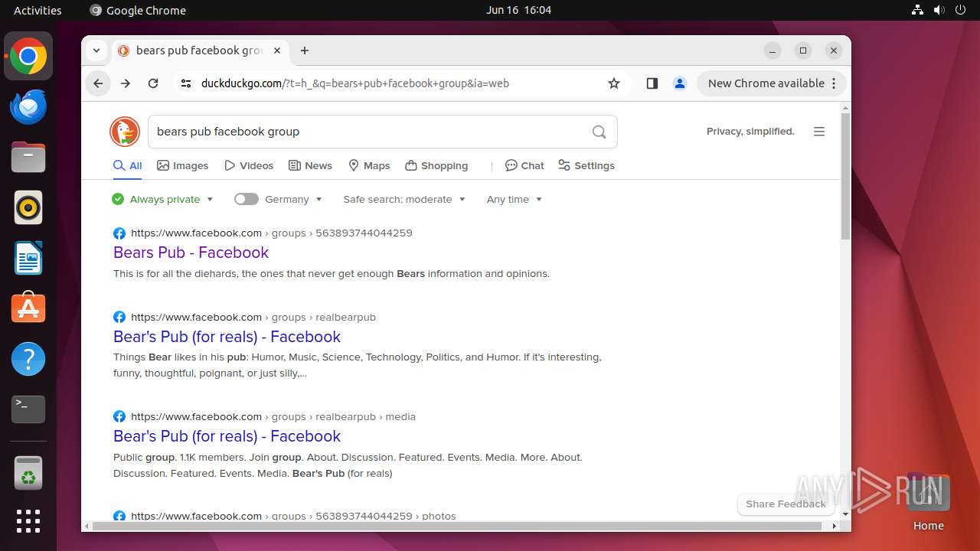980x551 pixels.
Task: Click New Chrome available update button
Action: point(772,83)
